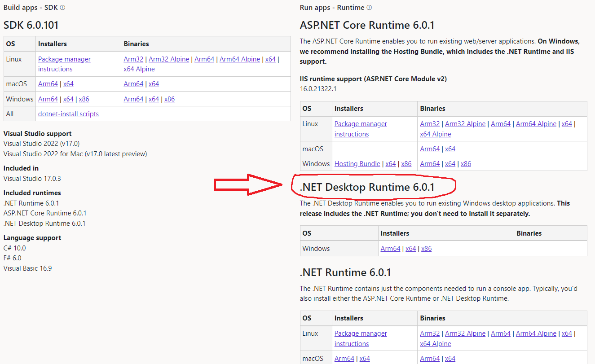
Task: Select the .NET Runtime 6.0.1 section heading
Action: 345,272
